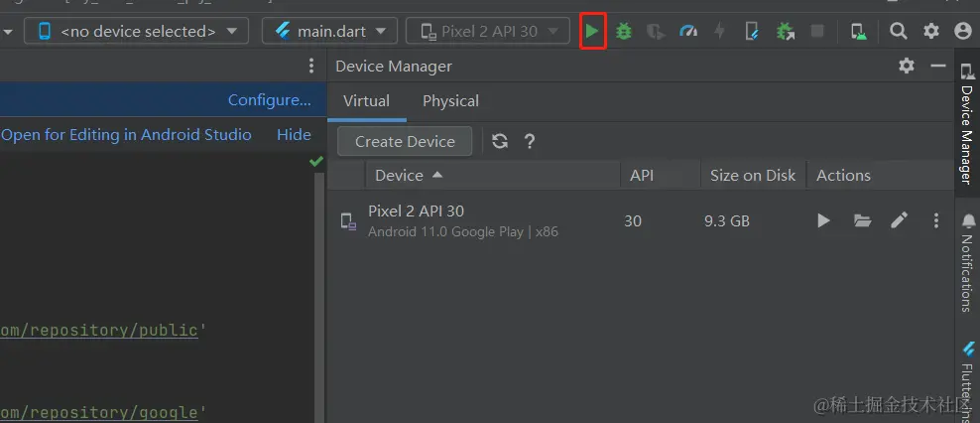
Task: Open Device Manager panel gear settings
Action: [x=907, y=66]
